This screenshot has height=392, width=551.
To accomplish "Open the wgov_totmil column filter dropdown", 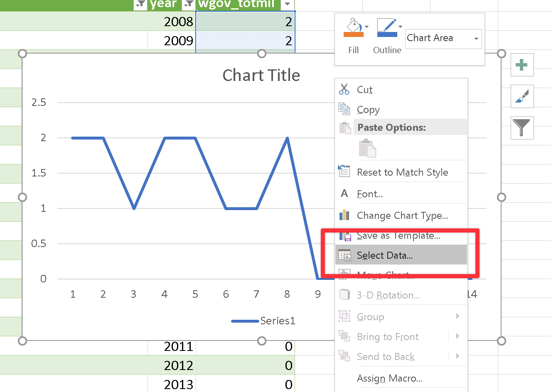I will [x=287, y=4].
